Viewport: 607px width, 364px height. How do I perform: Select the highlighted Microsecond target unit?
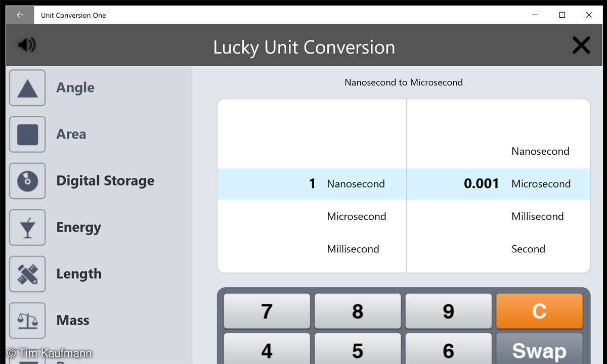tap(541, 184)
